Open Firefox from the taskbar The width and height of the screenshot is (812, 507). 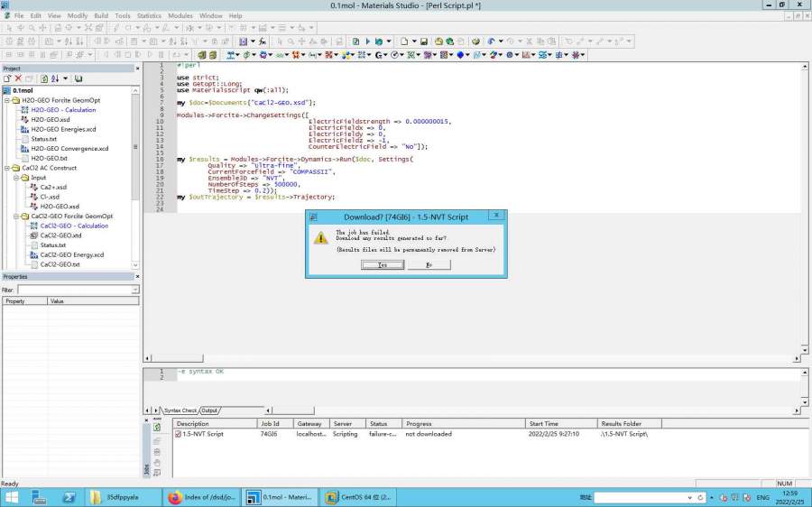coord(174,497)
